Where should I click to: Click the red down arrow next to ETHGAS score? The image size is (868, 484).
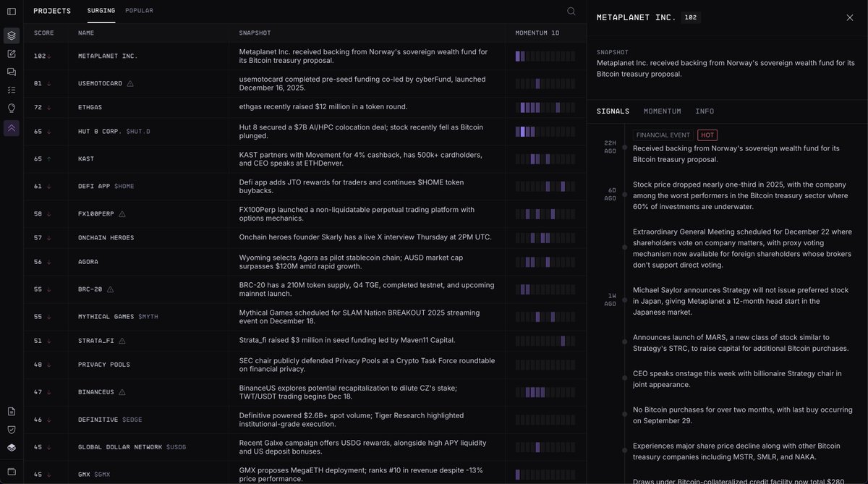coord(48,107)
